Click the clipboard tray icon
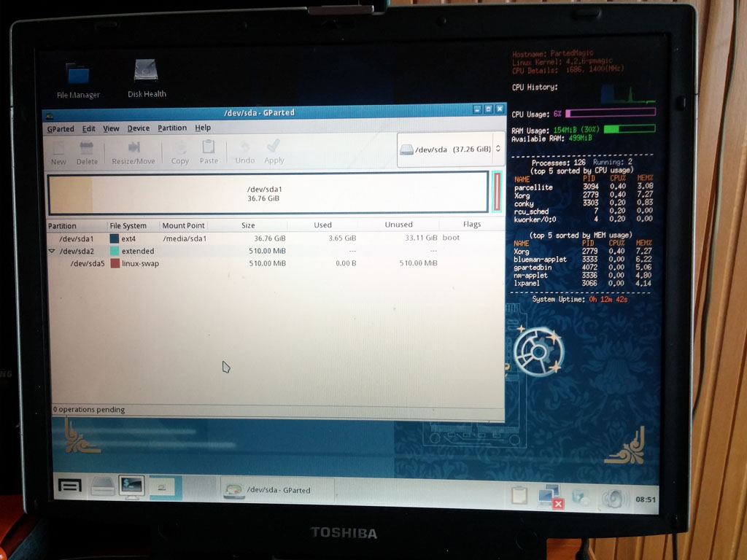Image resolution: width=747 pixels, height=560 pixels. 519,495
